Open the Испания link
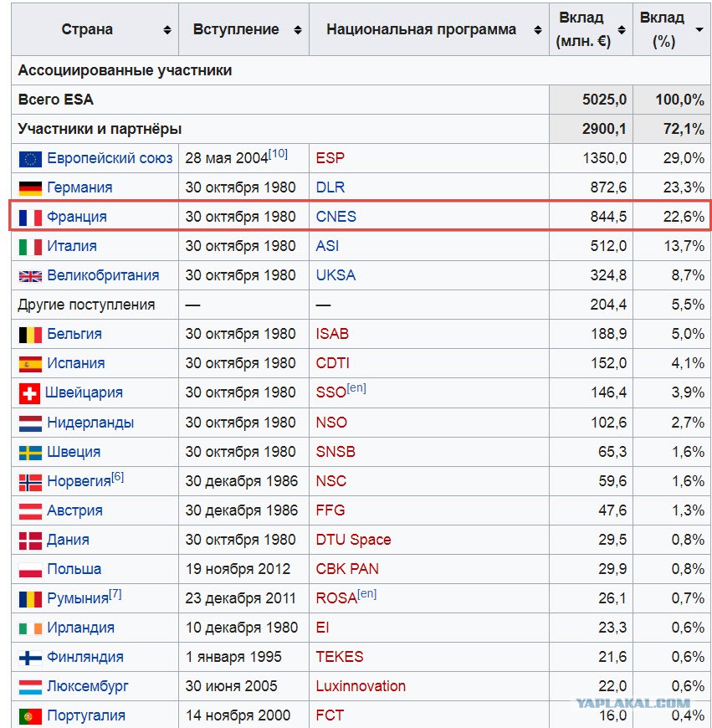The width and height of the screenshot is (712, 728). (76, 363)
